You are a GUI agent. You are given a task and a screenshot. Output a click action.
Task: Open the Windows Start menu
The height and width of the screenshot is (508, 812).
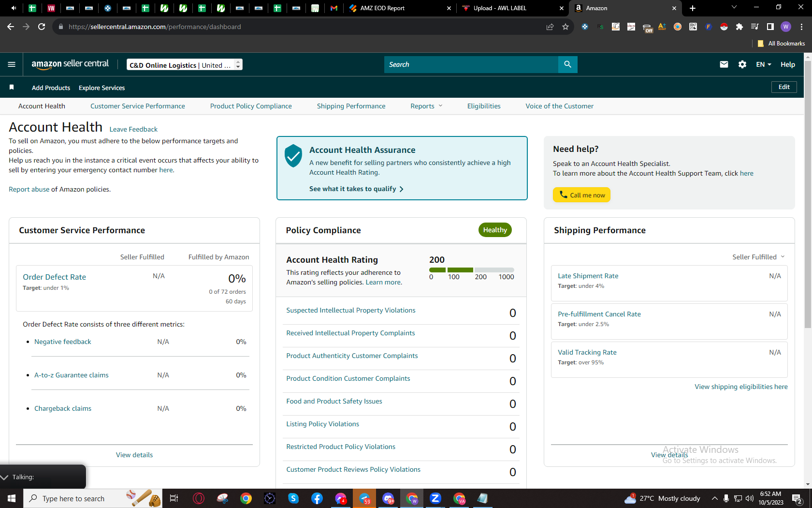click(x=12, y=498)
